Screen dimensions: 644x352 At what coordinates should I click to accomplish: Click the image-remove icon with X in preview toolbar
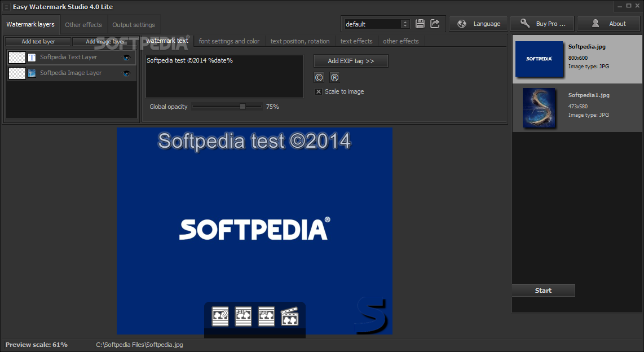coord(220,316)
